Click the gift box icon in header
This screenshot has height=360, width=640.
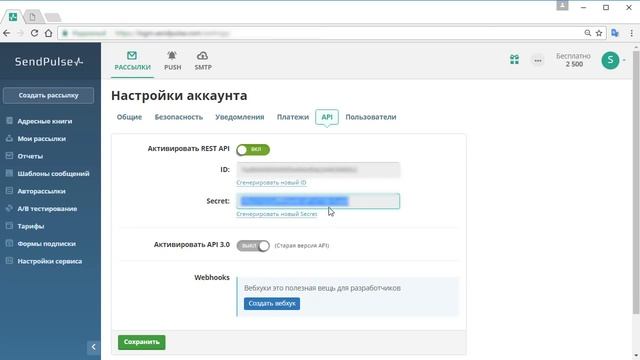514,60
